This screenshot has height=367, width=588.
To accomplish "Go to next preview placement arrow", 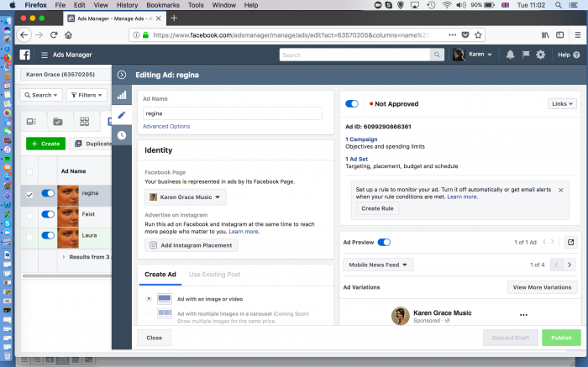I will pos(570,265).
